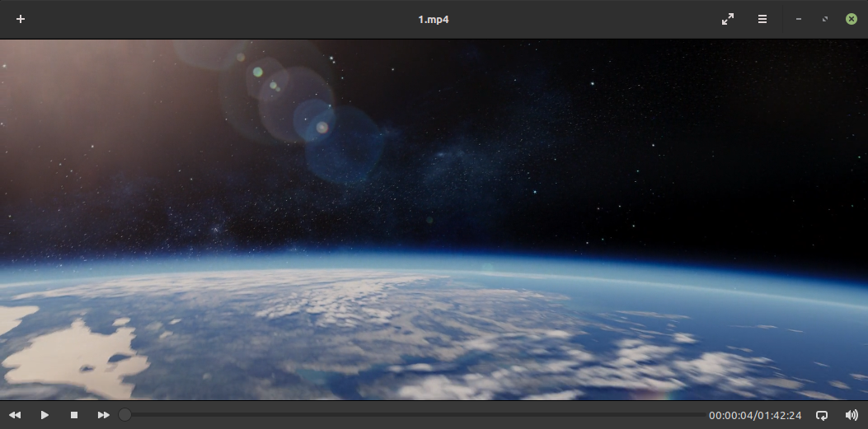This screenshot has width=868, height=429.
Task: Mute audio with the speaker volume icon
Action: click(x=852, y=415)
